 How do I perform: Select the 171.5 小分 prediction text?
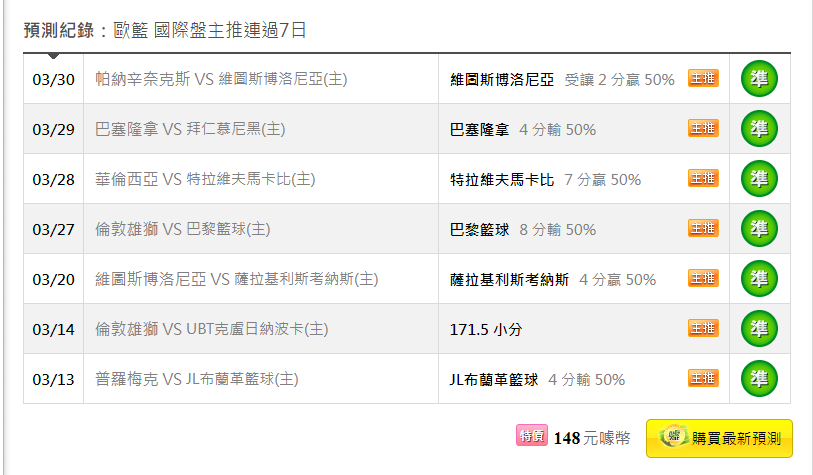tap(486, 330)
